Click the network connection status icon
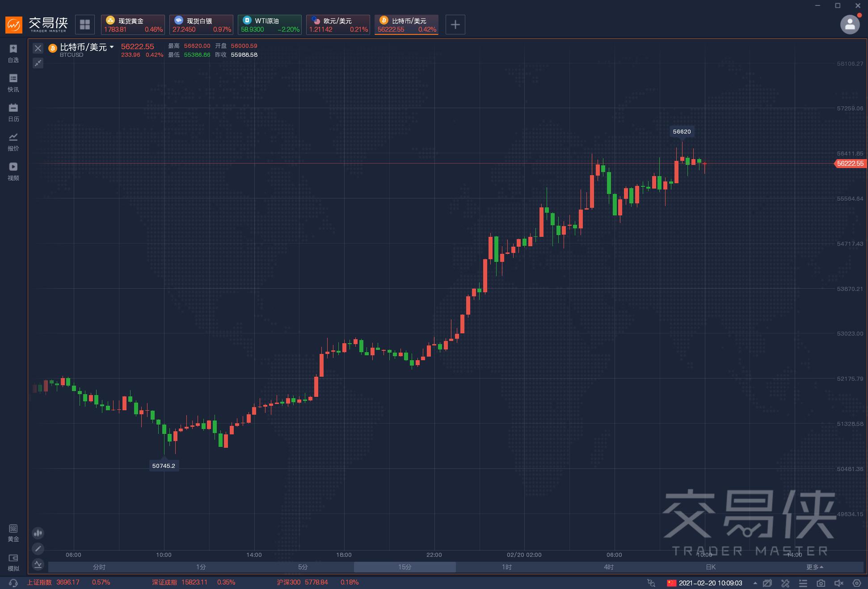868x589 pixels. tap(651, 583)
